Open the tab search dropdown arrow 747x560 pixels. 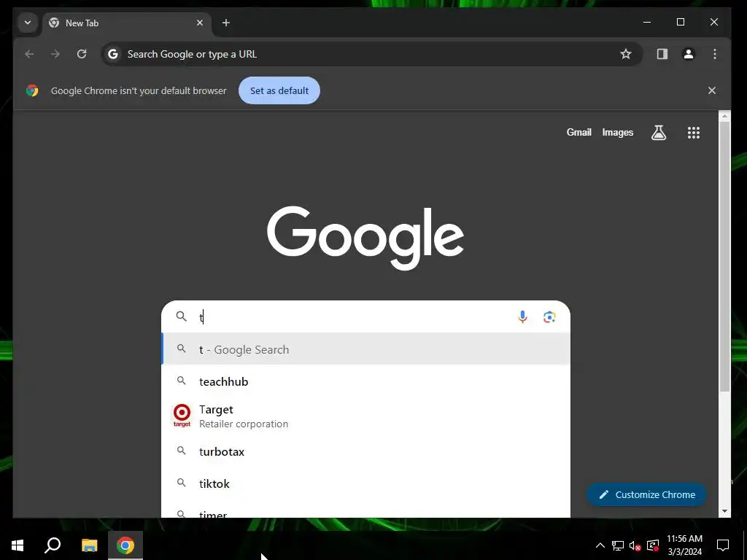(x=28, y=23)
